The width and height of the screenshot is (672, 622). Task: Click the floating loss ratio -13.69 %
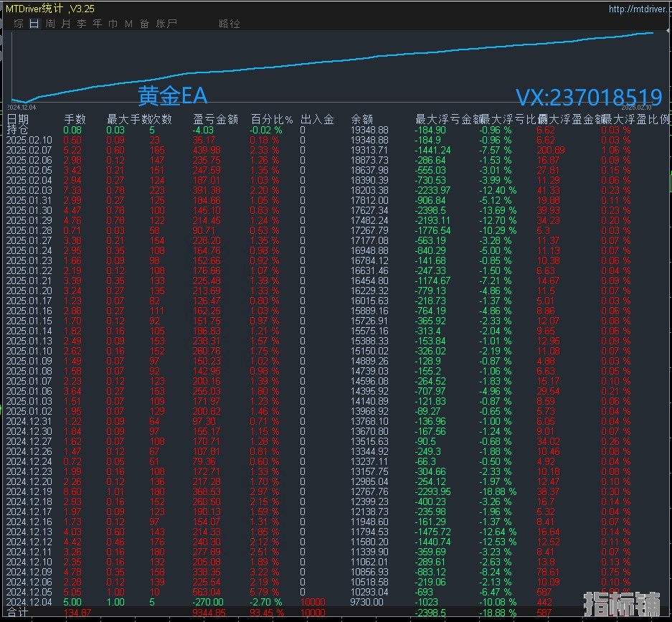[x=498, y=210]
